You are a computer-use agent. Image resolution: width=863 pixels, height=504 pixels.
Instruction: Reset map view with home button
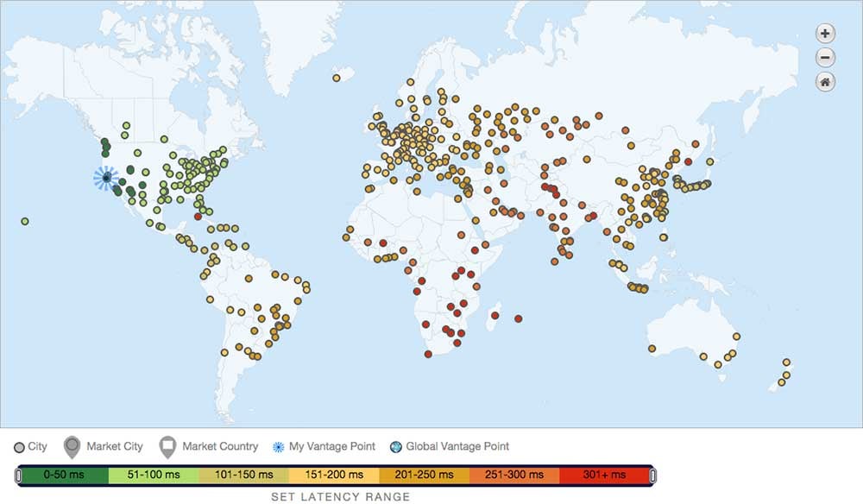pos(824,83)
